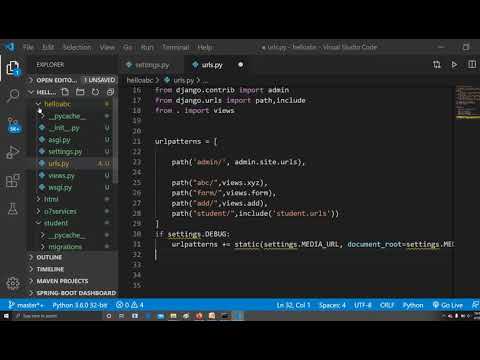
Task: Collapse all folders in explorer
Action: click(110, 92)
